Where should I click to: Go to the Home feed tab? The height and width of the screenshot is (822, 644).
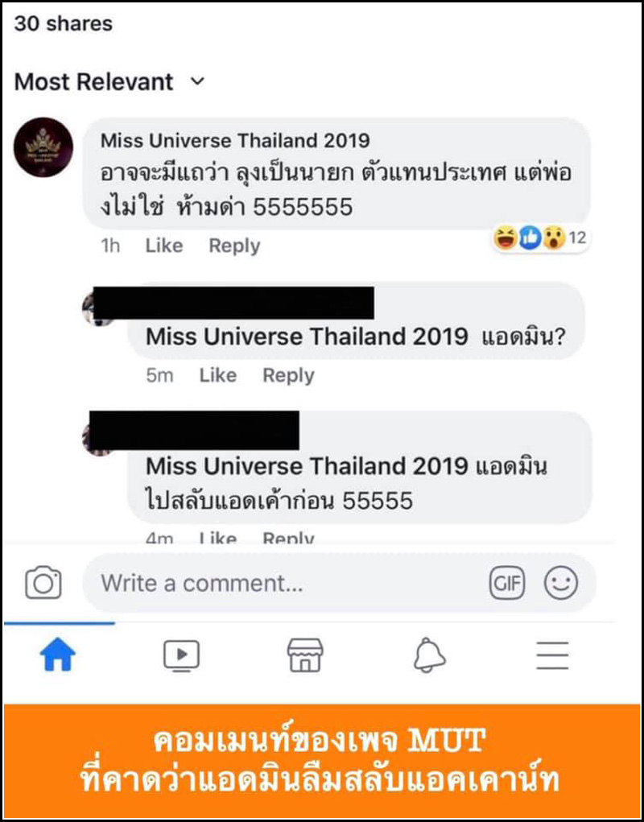pyautogui.click(x=58, y=655)
